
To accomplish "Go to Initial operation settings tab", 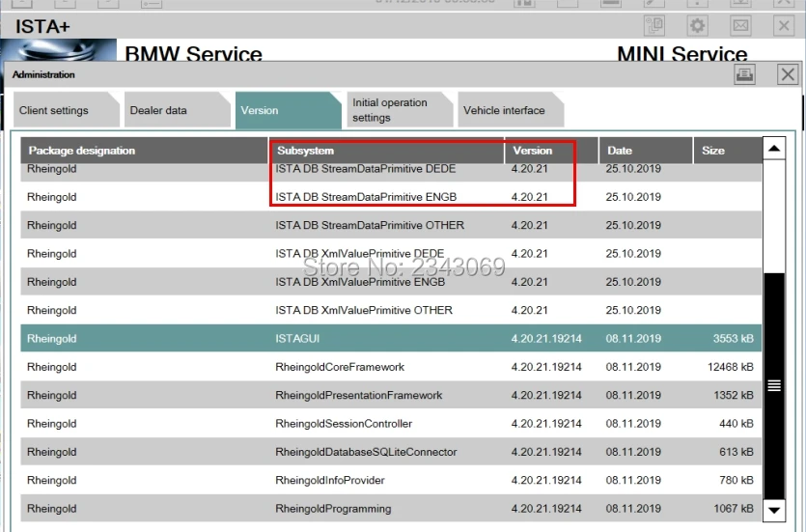I will coord(400,110).
